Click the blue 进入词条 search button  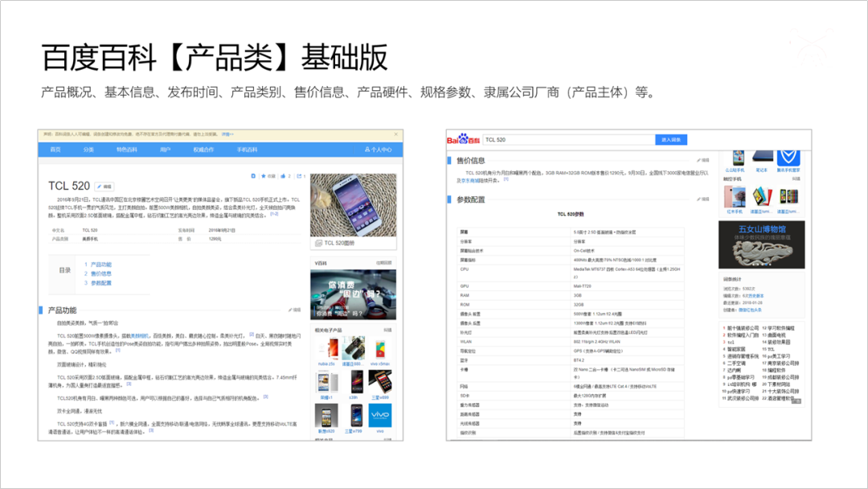[671, 140]
